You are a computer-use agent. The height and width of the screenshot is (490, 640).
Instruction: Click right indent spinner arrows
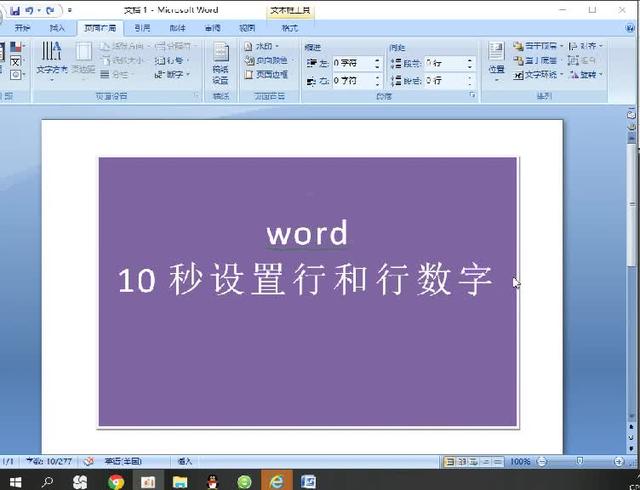378,81
